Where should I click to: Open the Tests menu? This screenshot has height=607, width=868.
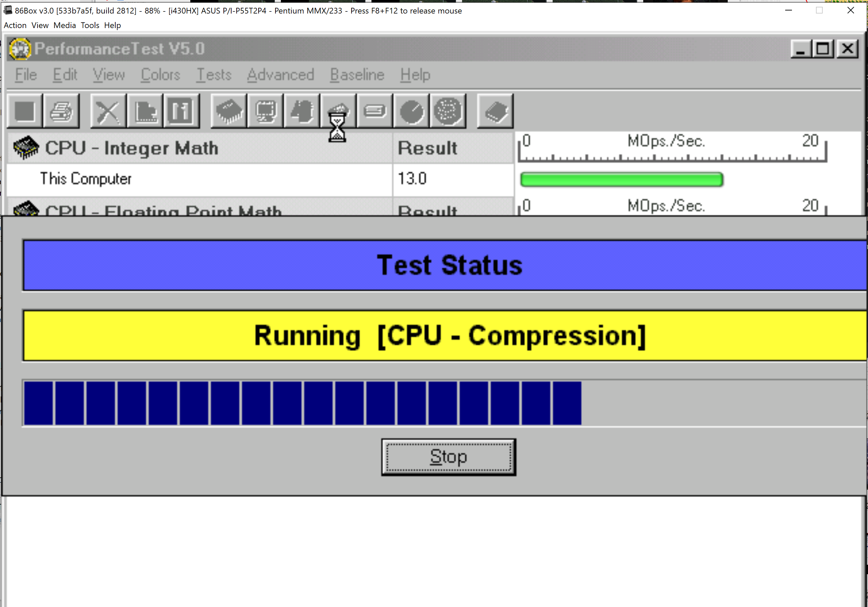click(214, 75)
